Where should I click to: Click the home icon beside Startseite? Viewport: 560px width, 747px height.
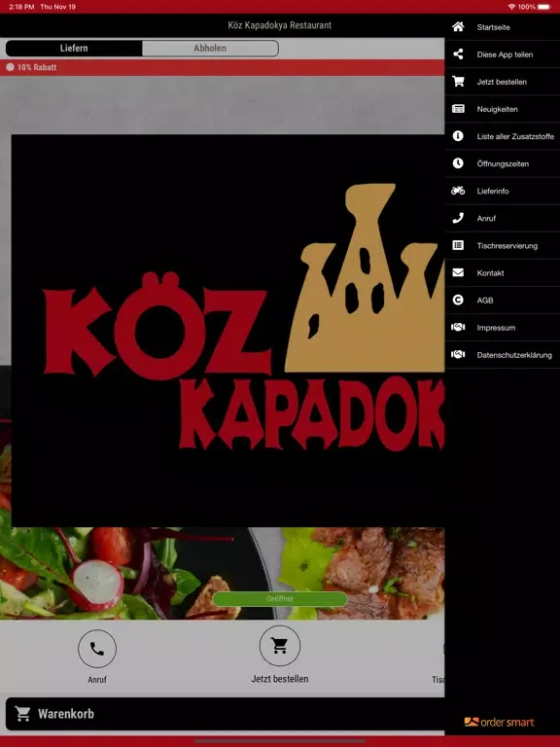click(458, 26)
